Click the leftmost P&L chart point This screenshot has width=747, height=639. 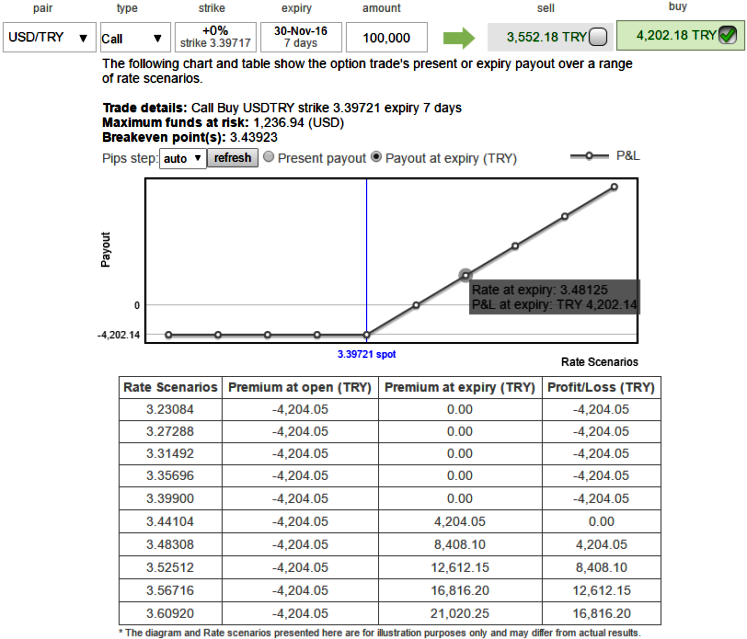click(168, 335)
